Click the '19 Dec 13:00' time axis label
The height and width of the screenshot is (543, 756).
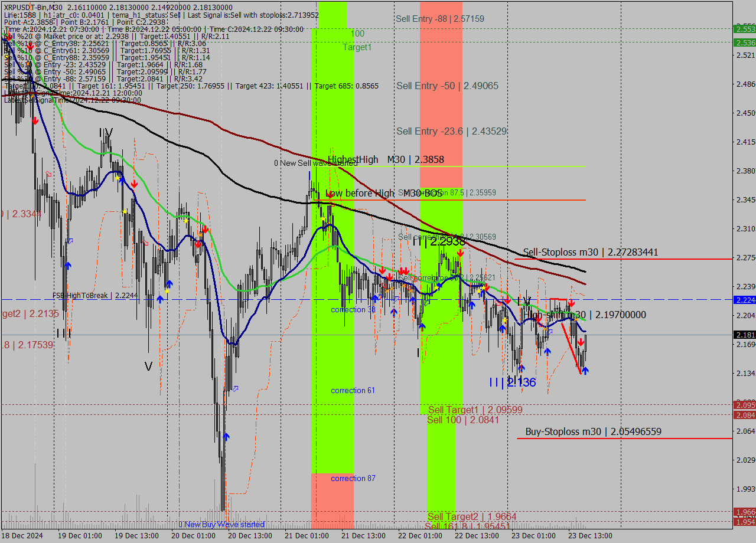tap(136, 536)
